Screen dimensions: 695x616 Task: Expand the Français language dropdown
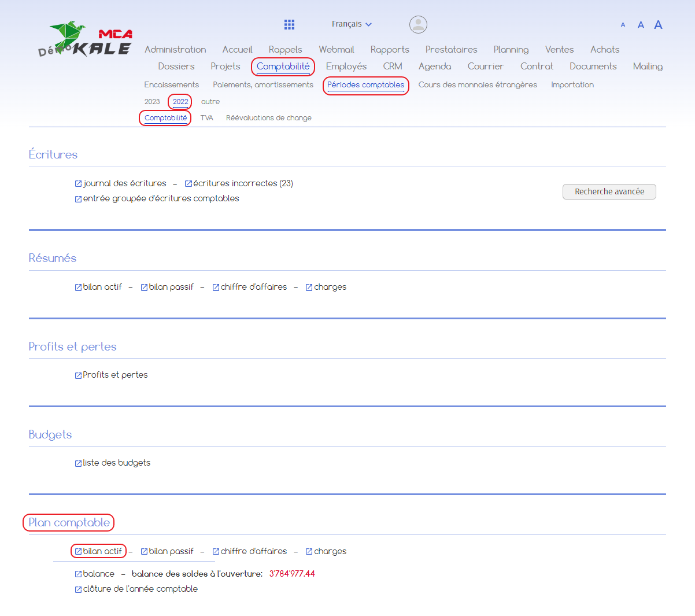tap(352, 24)
